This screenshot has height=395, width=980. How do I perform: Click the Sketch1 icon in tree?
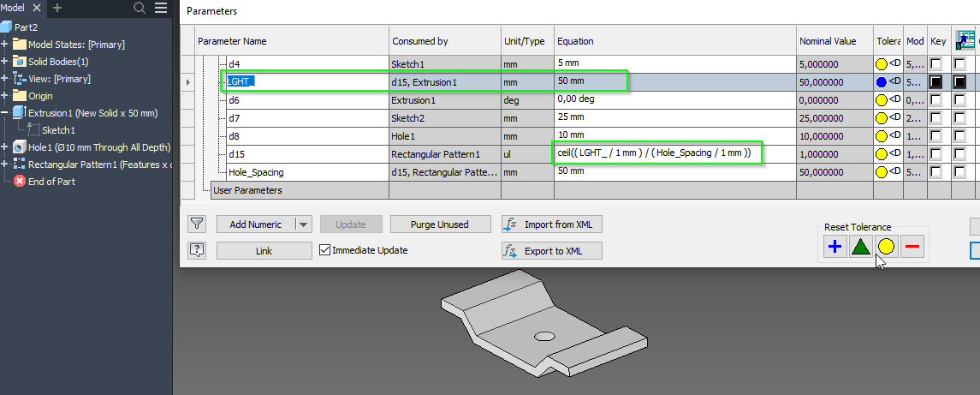point(33,130)
